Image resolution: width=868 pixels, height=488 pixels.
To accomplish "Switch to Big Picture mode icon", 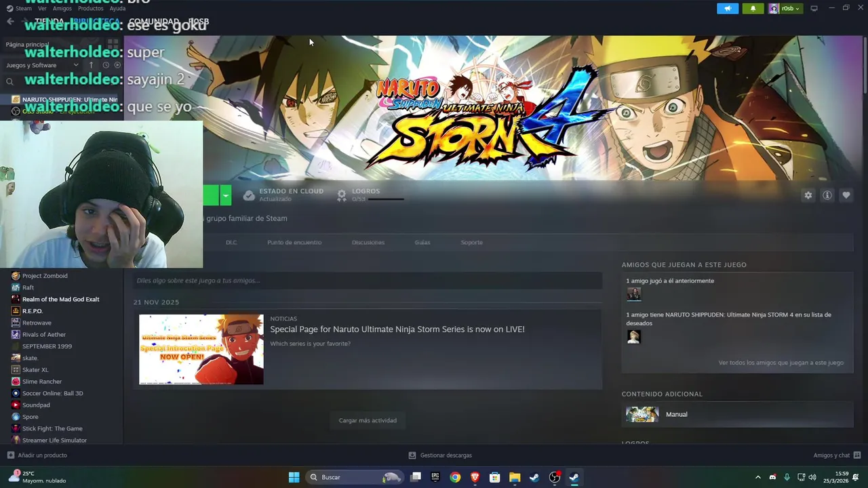I will 814,8.
